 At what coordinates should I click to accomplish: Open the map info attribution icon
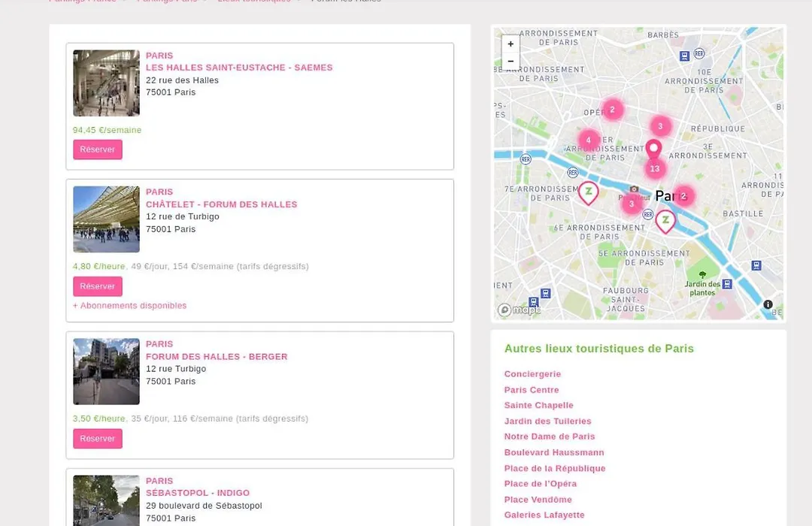(768, 304)
